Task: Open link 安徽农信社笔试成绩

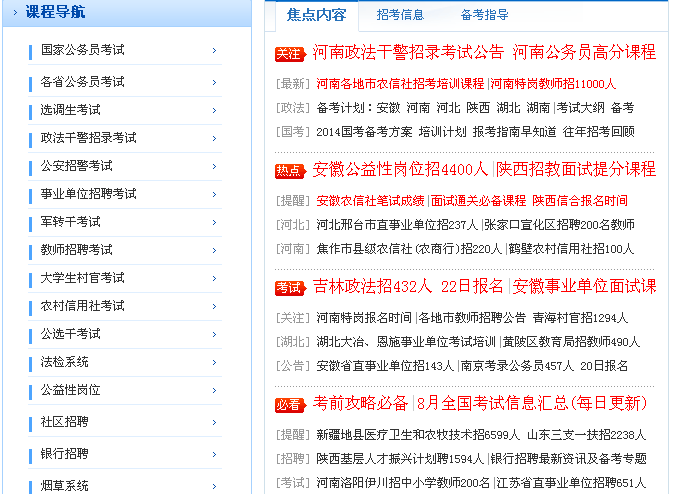Action: coord(370,200)
